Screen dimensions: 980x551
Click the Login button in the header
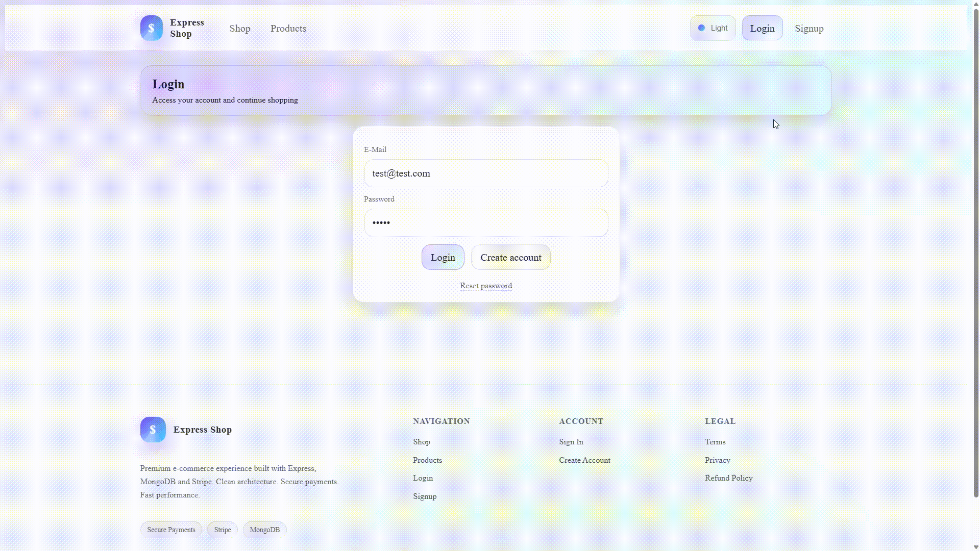[x=762, y=29]
